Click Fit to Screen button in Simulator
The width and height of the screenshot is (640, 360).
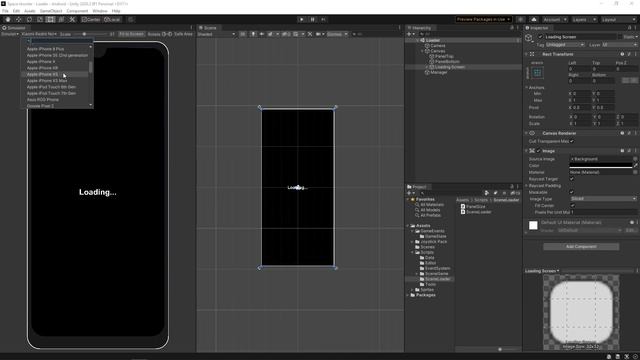[131, 34]
